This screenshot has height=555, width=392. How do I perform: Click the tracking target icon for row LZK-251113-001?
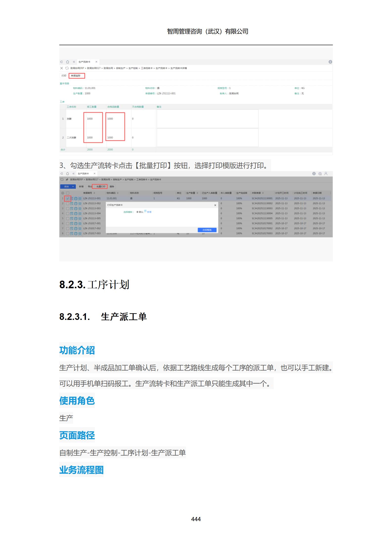coord(80,199)
